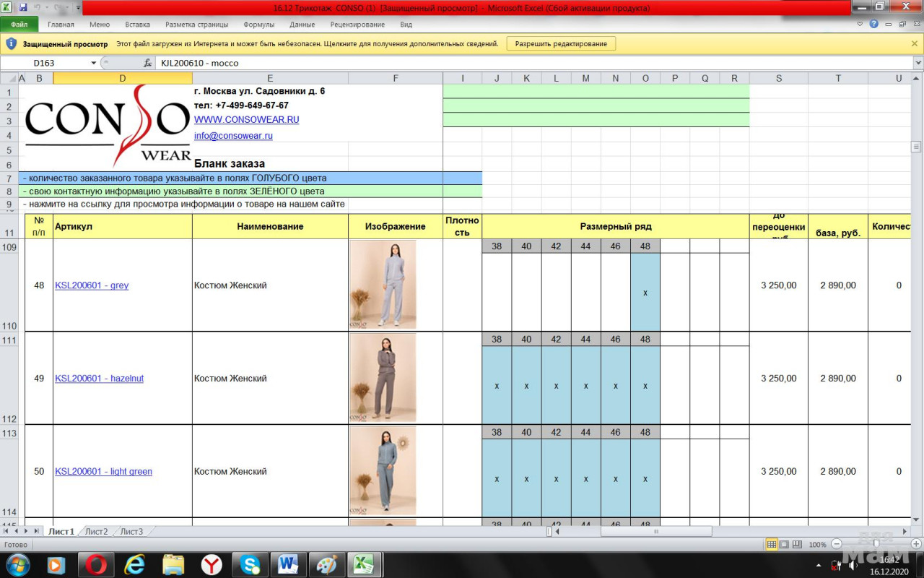924x578 pixels.
Task: Click the zoom slider handle
Action: point(876,544)
